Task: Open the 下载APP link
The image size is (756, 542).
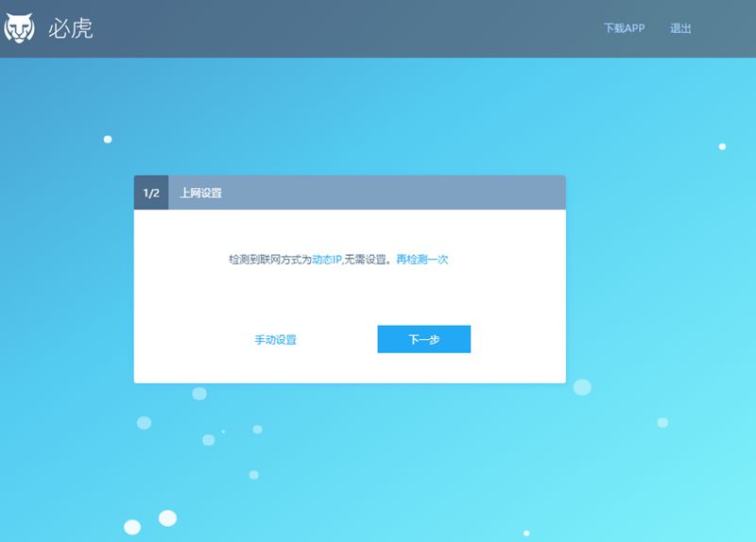Action: pos(624,28)
